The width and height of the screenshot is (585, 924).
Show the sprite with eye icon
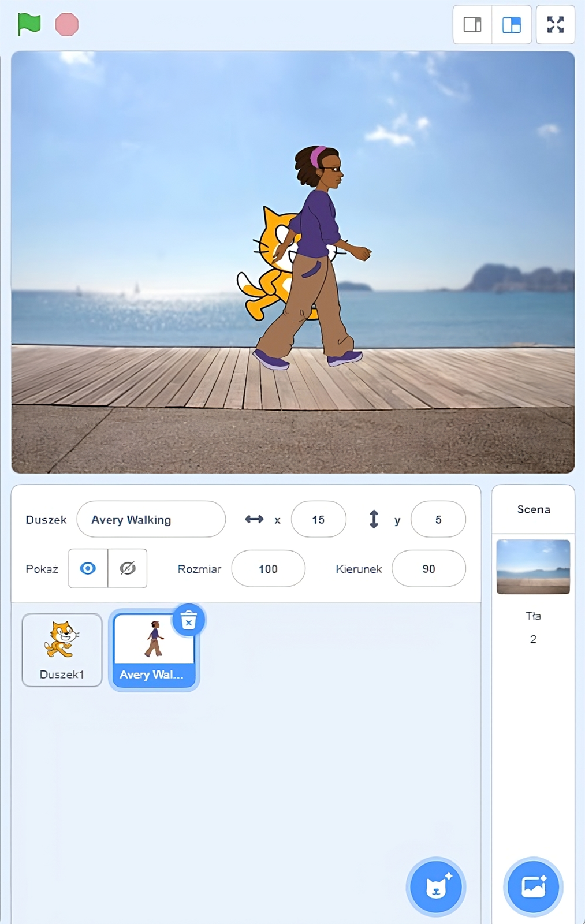click(x=88, y=568)
